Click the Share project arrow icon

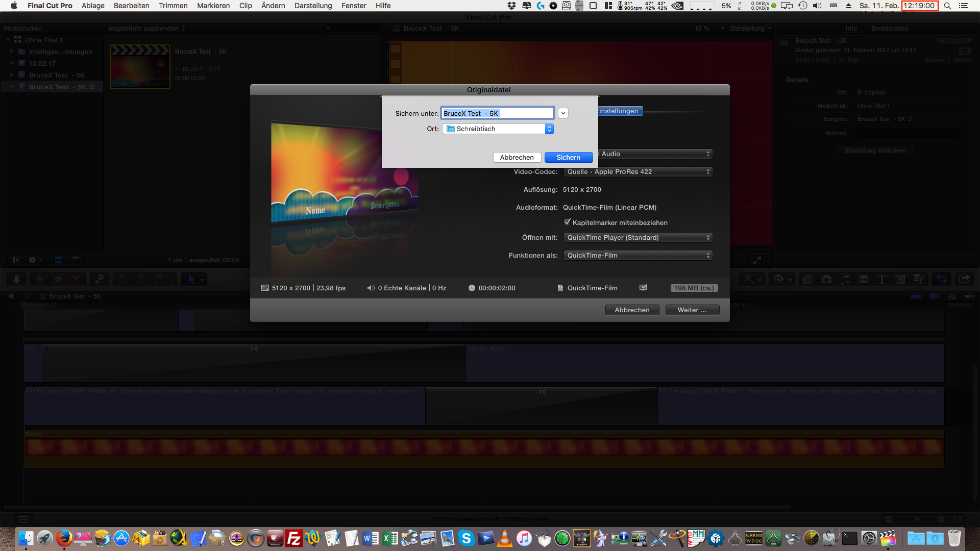click(964, 280)
